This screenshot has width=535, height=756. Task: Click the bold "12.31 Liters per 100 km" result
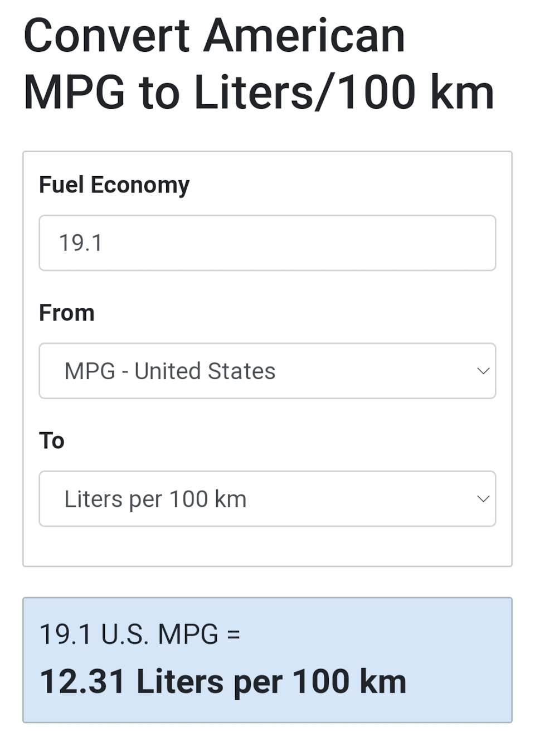[x=223, y=682]
